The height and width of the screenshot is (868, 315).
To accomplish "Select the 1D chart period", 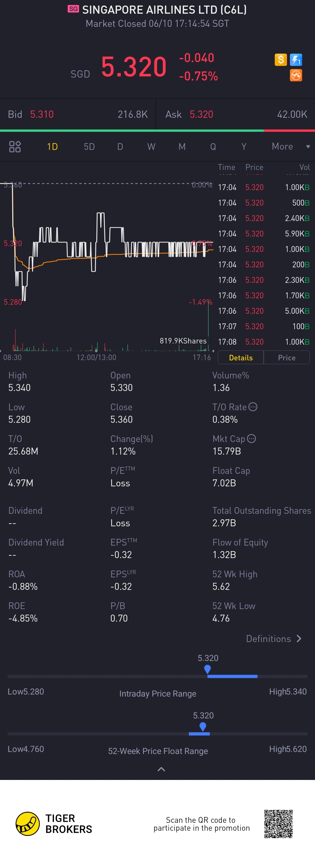I will pyautogui.click(x=52, y=147).
